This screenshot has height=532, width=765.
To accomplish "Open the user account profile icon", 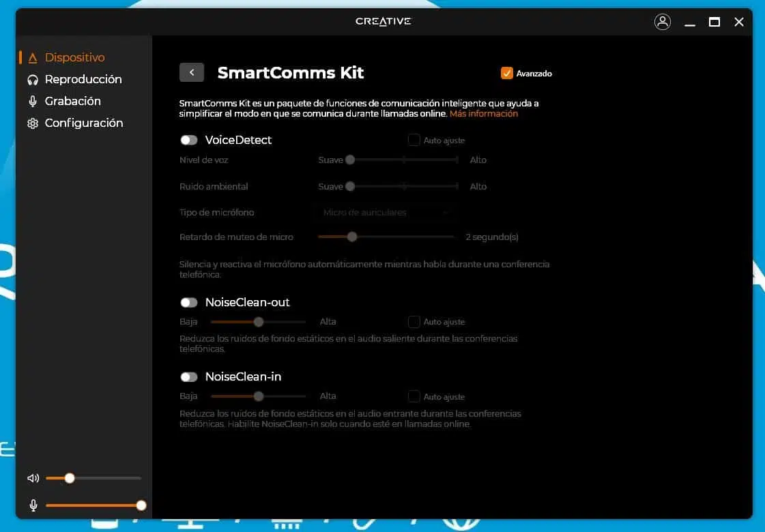I will (x=662, y=22).
